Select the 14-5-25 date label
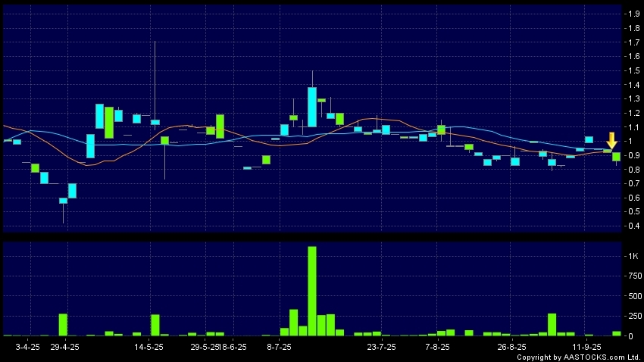The image size is (644, 362). coord(148,347)
